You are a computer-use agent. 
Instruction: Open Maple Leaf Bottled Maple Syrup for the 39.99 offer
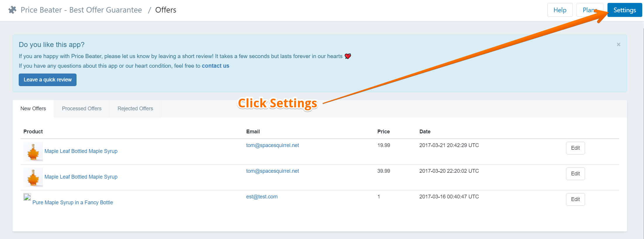pos(81,177)
